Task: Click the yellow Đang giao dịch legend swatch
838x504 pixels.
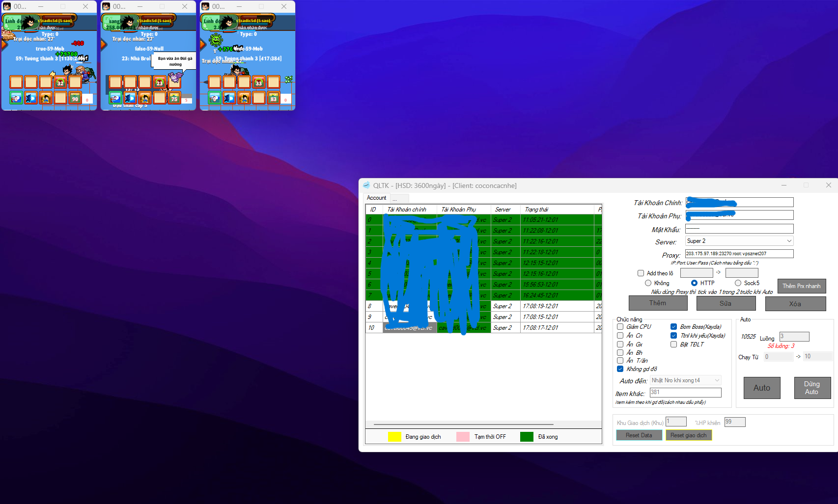Action: (394, 437)
